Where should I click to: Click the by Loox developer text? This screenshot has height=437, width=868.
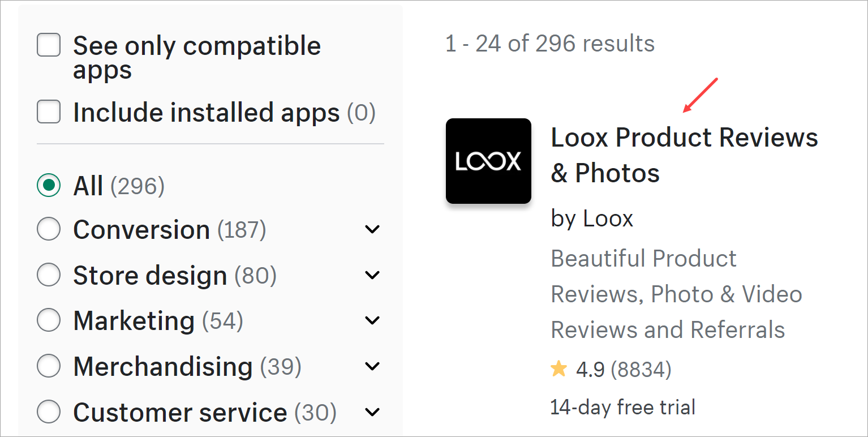pos(592,218)
